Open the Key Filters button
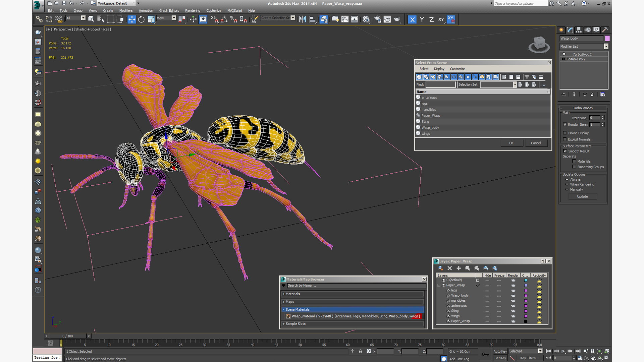644x362 pixels. (530, 358)
